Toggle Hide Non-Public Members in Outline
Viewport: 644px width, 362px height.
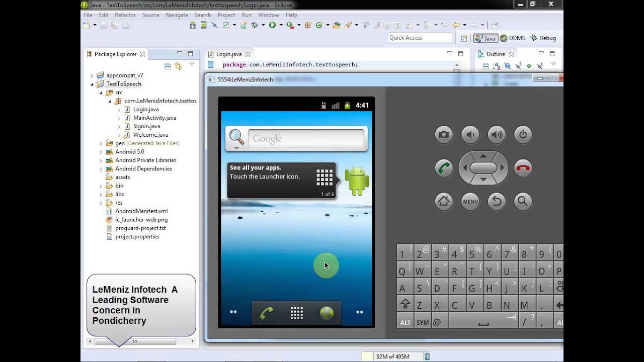(529, 66)
